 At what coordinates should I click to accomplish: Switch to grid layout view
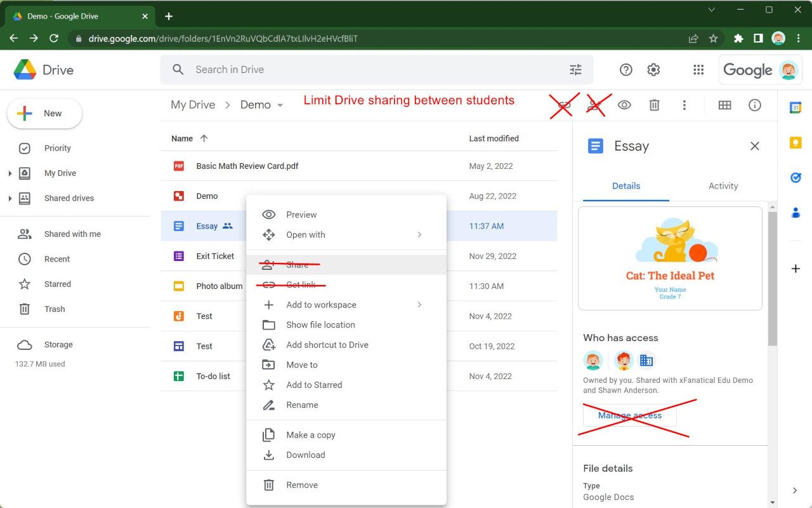(724, 105)
